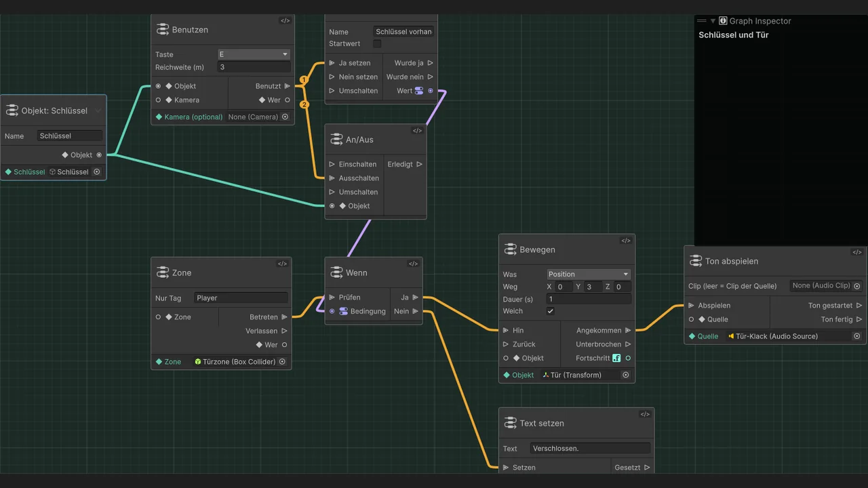868x488 pixels.
Task: Collapse the Graph Inspector panel arrow
Action: click(713, 21)
